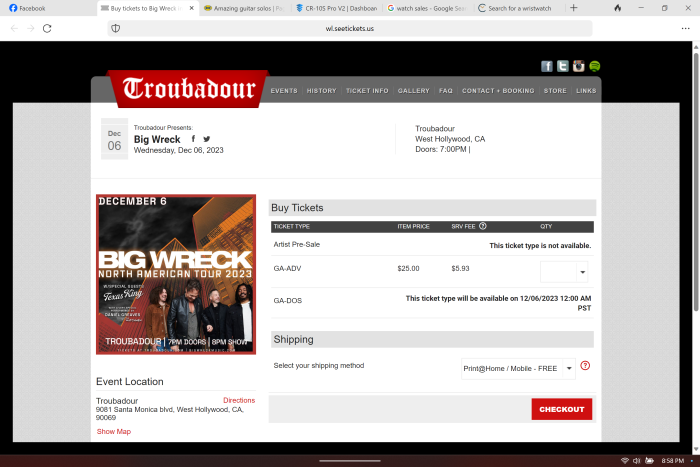The height and width of the screenshot is (467, 700).
Task: Open Troubadour's Twitter icon in header
Action: point(563,66)
